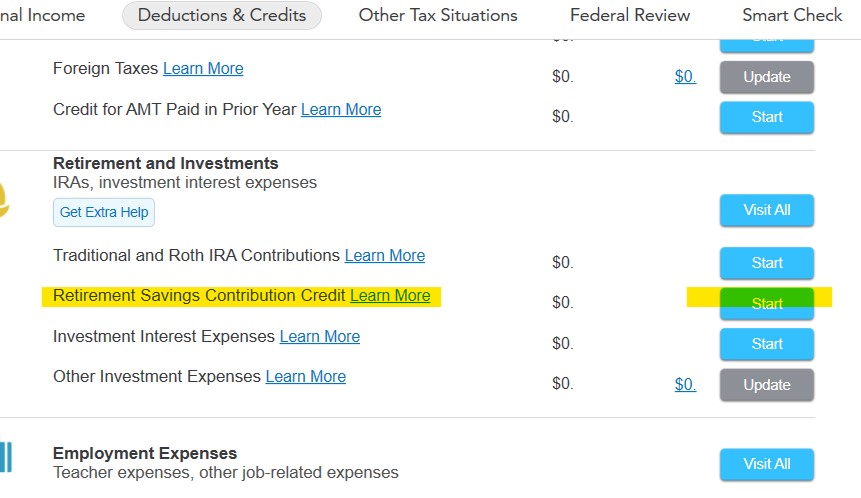The height and width of the screenshot is (498, 861).
Task: Open Learn More for AMT credit
Action: [341, 110]
